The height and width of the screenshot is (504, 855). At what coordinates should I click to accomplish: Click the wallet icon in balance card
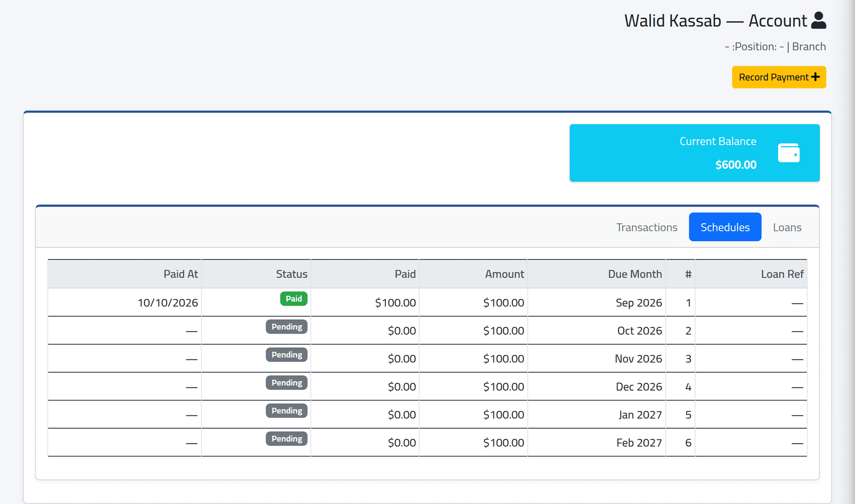point(789,153)
